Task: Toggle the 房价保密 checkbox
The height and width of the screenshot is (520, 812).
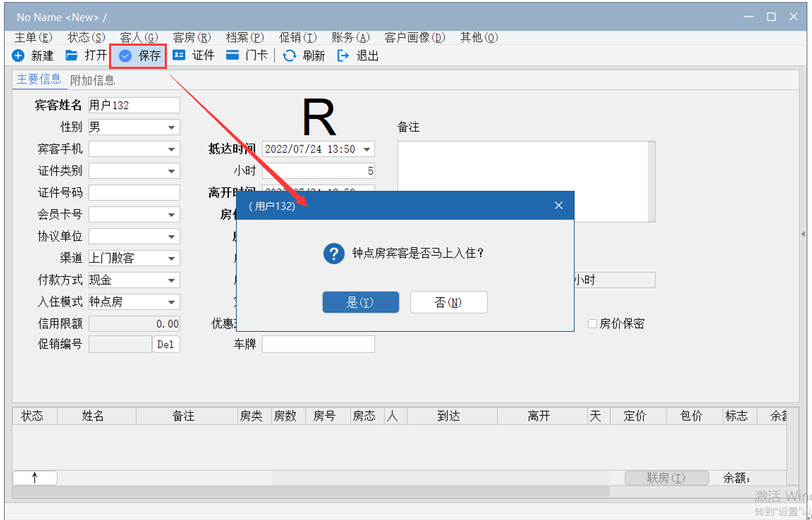Action: point(592,323)
